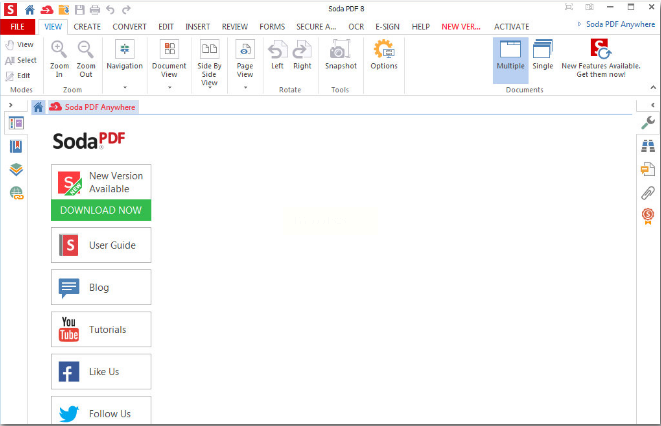The width and height of the screenshot is (661, 426).
Task: Click the Open folder icon in title bar
Action: [64, 10]
